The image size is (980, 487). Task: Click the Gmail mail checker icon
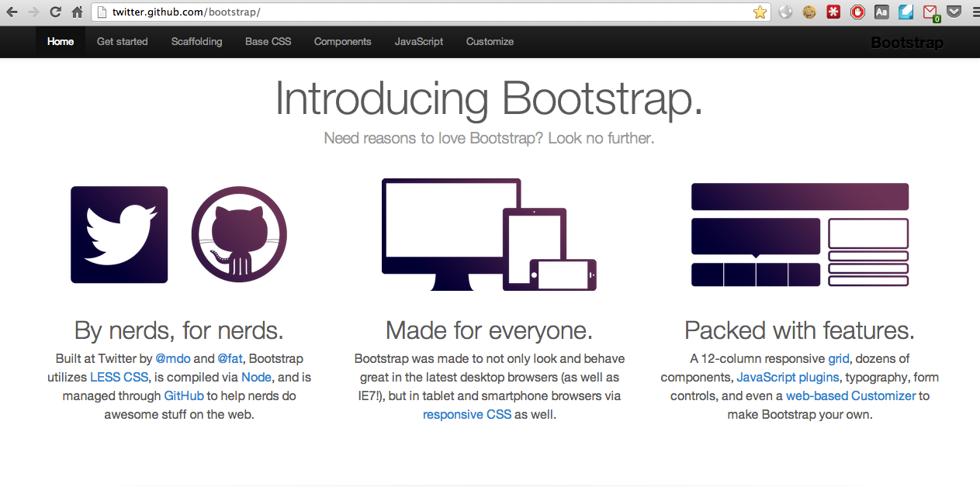pos(930,12)
